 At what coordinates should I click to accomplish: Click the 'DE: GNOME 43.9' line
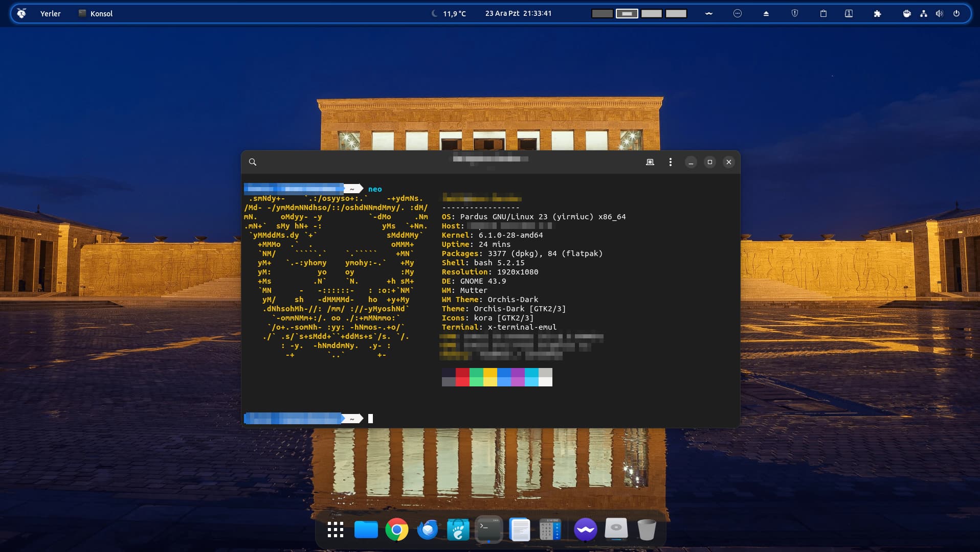tap(474, 281)
